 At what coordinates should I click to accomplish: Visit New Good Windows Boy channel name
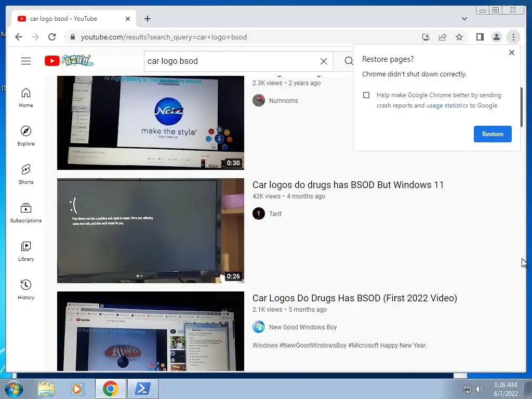click(x=303, y=327)
